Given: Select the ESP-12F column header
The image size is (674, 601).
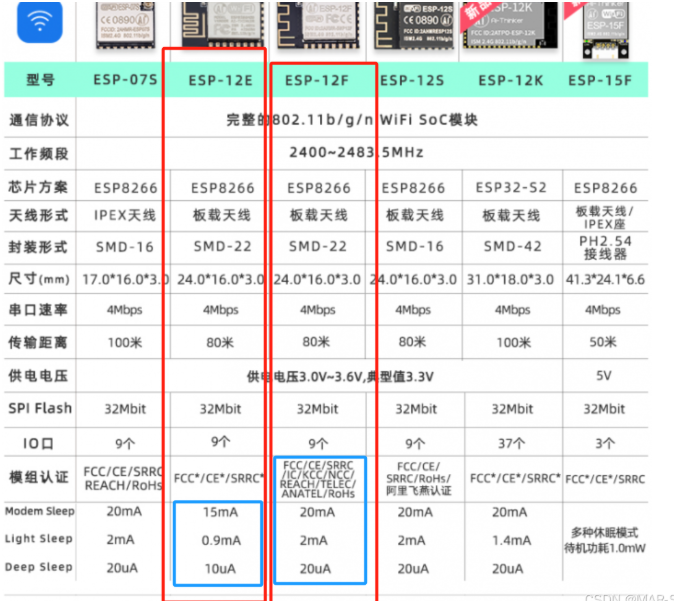Looking at the screenshot, I should pos(317,80).
